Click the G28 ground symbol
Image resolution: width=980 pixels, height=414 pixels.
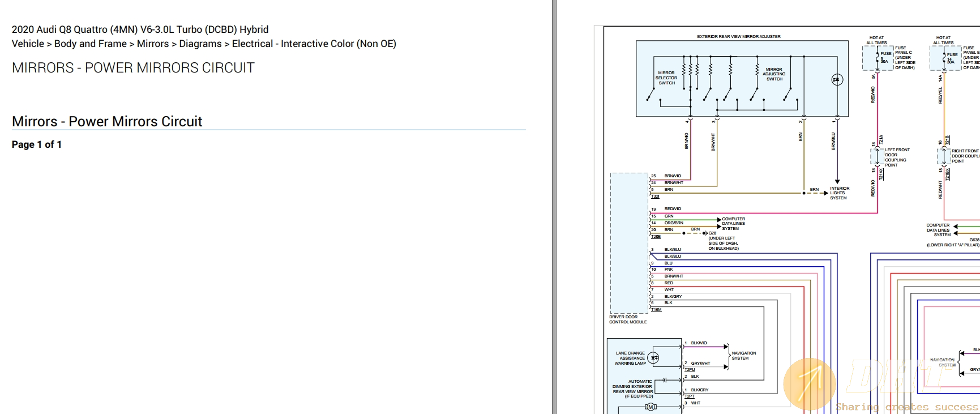pyautogui.click(x=705, y=233)
